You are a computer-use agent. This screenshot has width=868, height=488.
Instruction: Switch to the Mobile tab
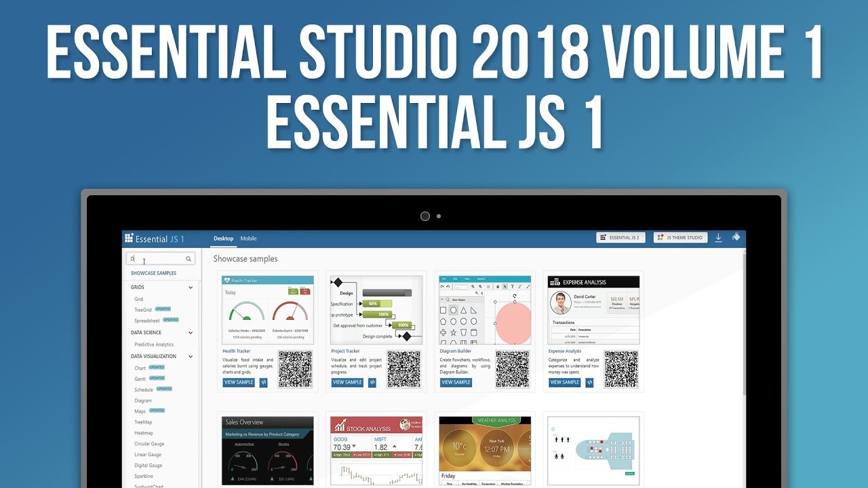point(248,239)
